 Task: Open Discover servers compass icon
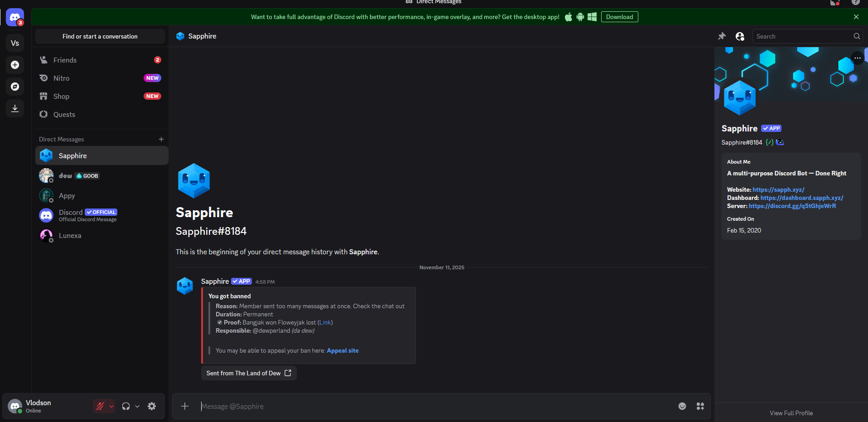[15, 87]
